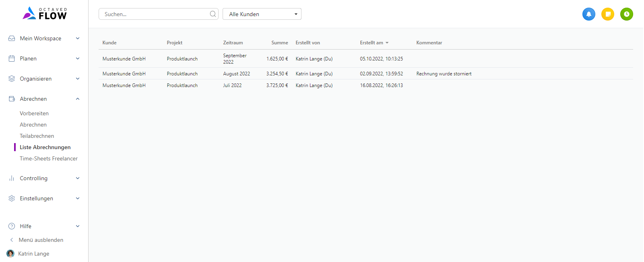Screen dimensions: 644x262
Task: Open the green time-tracking clock icon
Action: pos(627,14)
